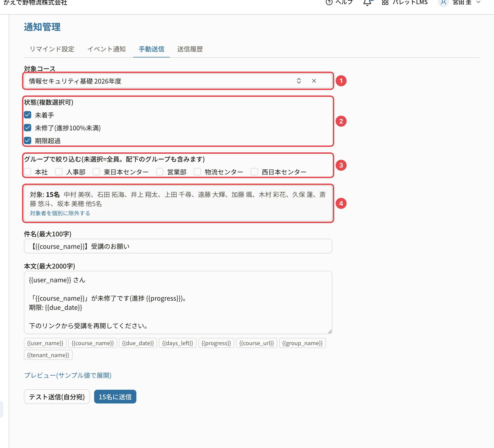Clear the selected 対象コース with X
Screen dimensions: 494x448
[314, 81]
